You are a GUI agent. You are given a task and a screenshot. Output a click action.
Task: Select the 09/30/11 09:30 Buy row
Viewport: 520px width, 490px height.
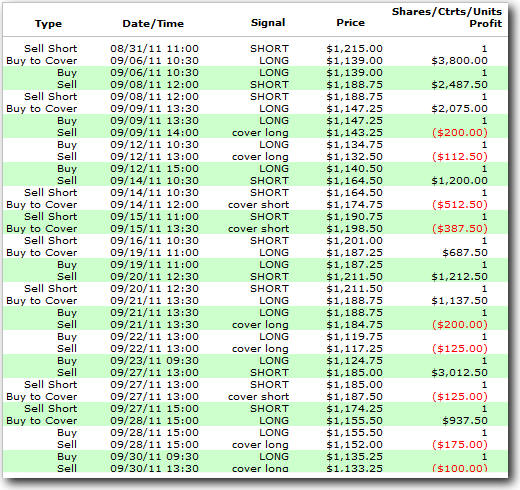[255, 457]
